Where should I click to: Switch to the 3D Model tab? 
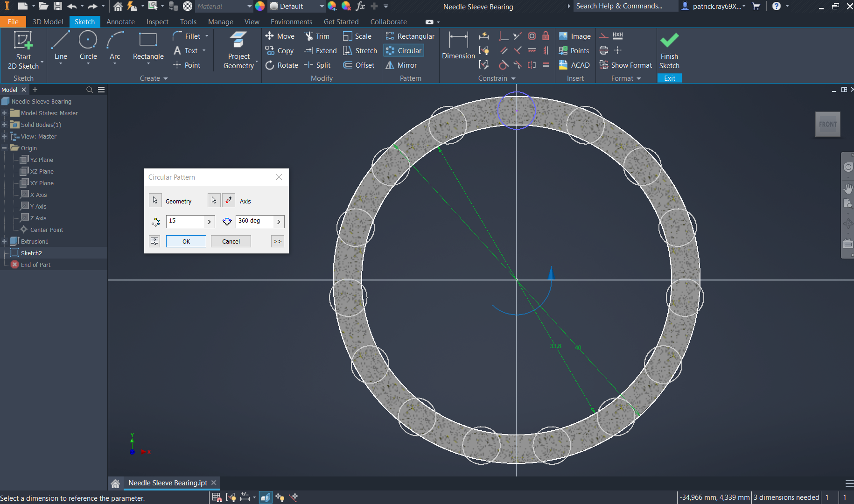[x=48, y=22]
